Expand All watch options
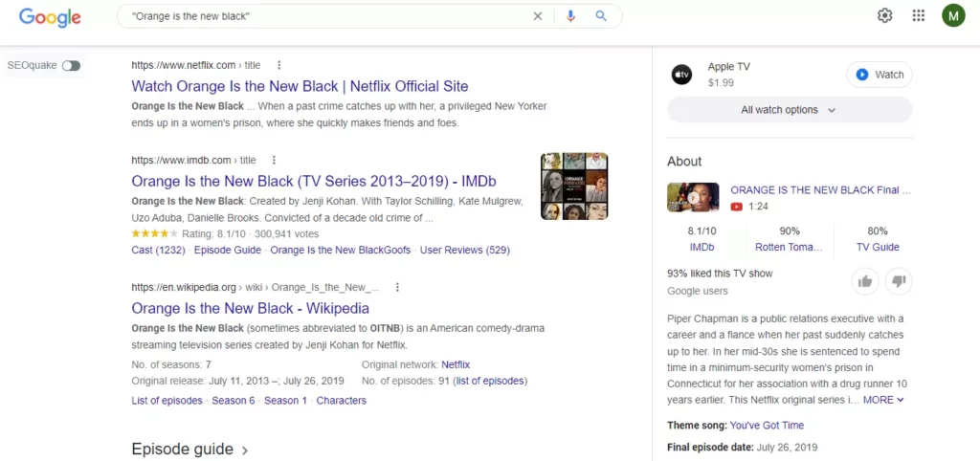The width and height of the screenshot is (980, 461). coord(790,110)
